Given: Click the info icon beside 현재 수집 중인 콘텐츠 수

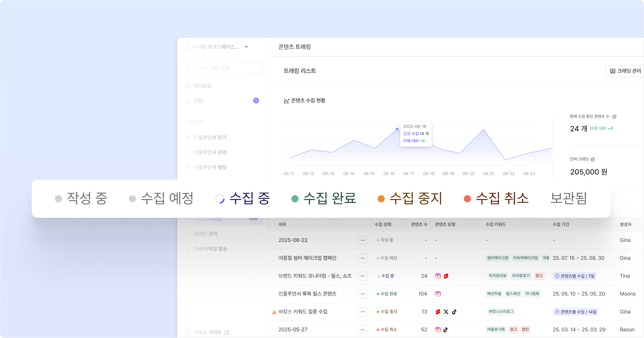Looking at the screenshot, I should (614, 117).
